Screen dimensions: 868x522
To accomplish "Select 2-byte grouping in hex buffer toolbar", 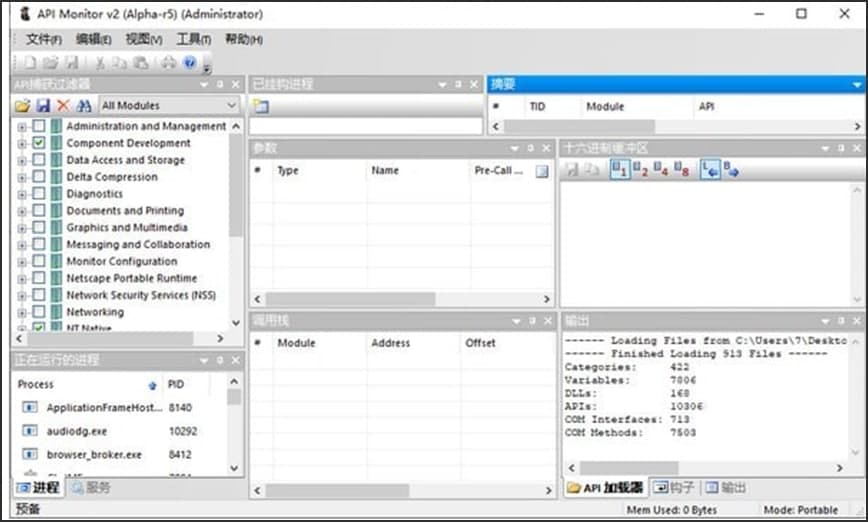I will (x=640, y=170).
